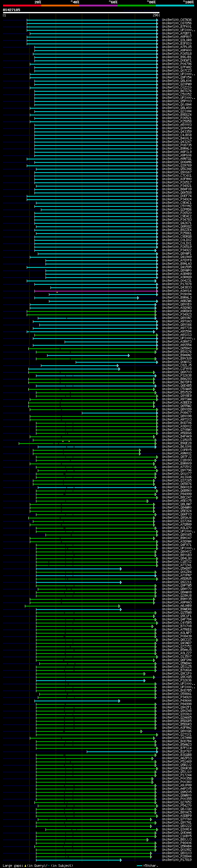Select label UniRef100_A9NTQ1
Viewport: 197px width, 868px height.
coord(177,159)
